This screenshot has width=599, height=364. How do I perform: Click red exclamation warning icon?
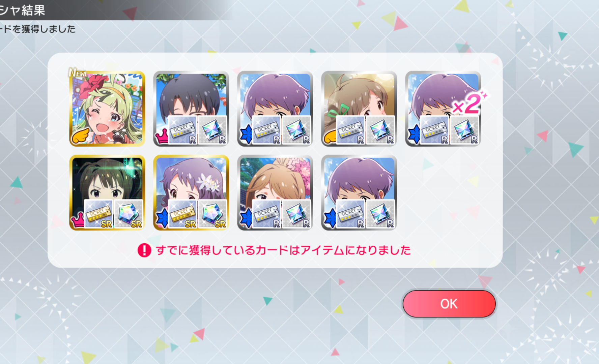click(144, 250)
